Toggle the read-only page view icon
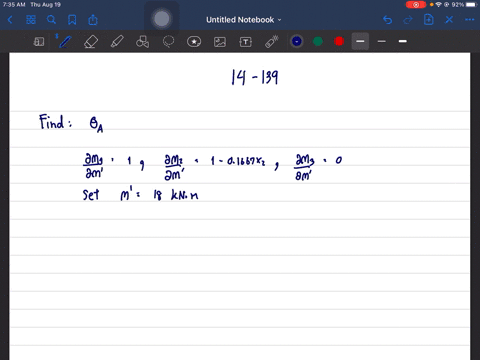 (39, 42)
